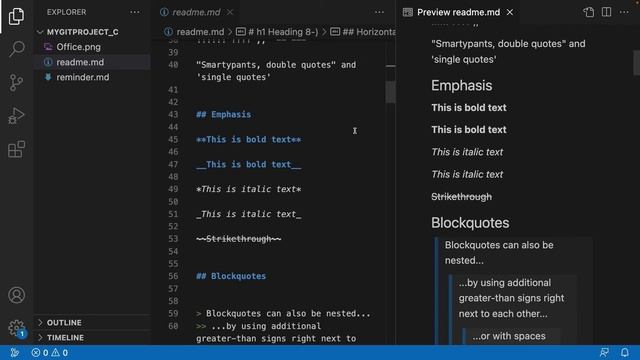Click line 45 '**This is bold text**'
Screen dimensions: 640x360
pyautogui.click(x=249, y=140)
